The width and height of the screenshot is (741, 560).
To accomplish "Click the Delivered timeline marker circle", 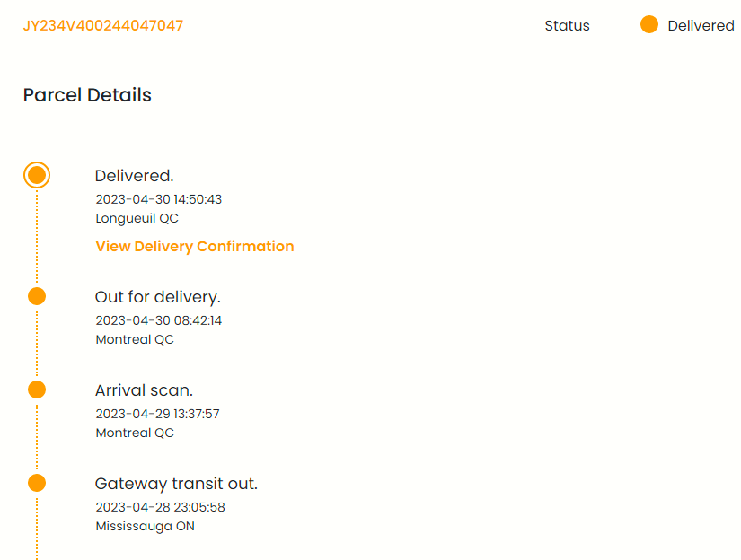I will click(x=37, y=175).
